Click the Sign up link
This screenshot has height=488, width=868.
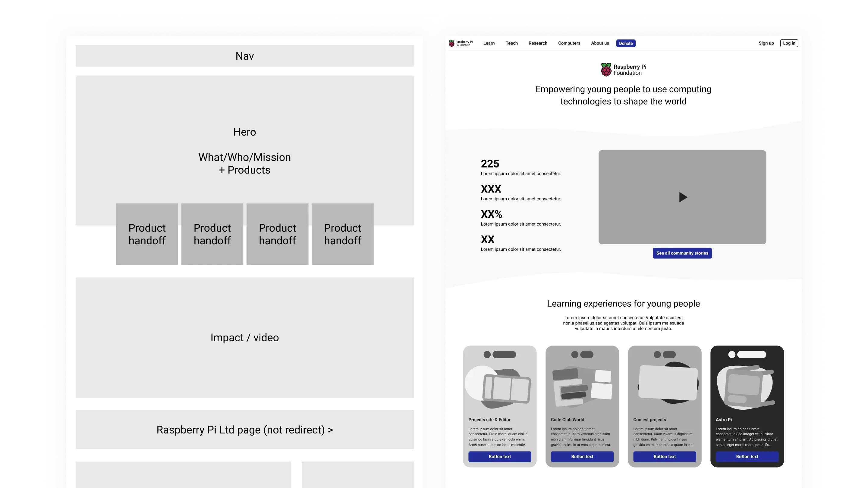point(766,43)
